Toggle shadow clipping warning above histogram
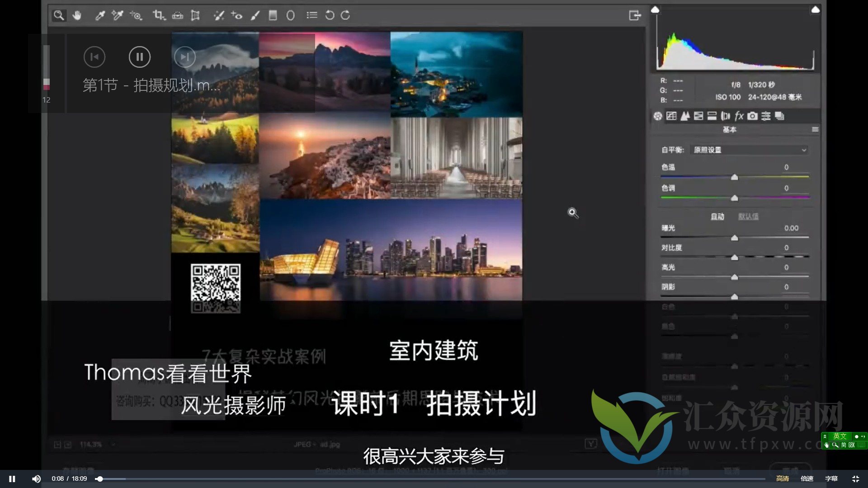 point(655,9)
